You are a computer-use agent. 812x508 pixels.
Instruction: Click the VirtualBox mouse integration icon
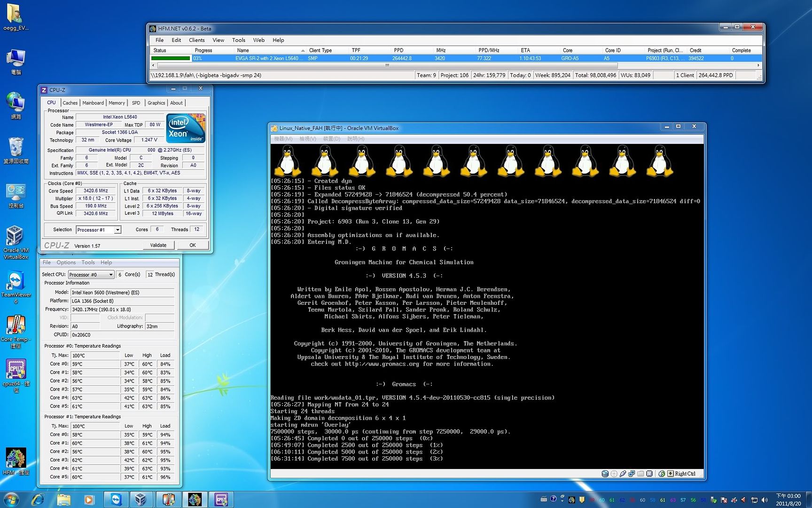662,474
